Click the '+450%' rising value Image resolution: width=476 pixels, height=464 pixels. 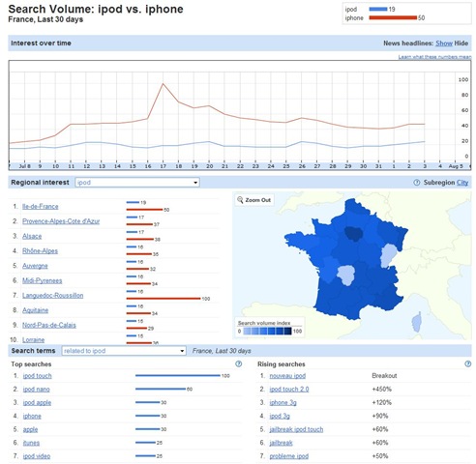pos(382,390)
